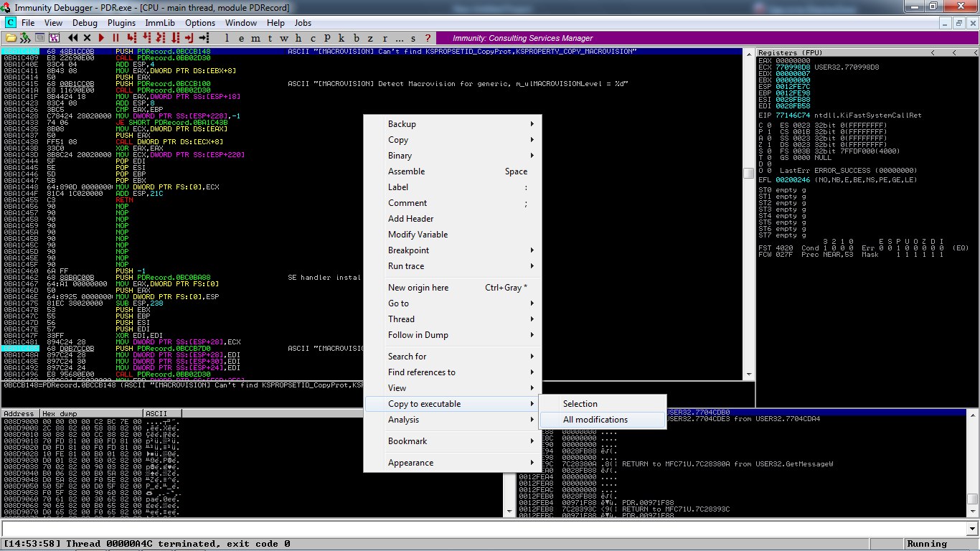Open the File menu

[x=28, y=23]
